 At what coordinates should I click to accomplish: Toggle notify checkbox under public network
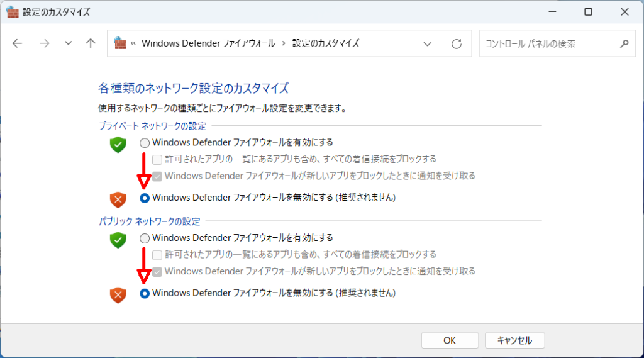[x=157, y=272]
